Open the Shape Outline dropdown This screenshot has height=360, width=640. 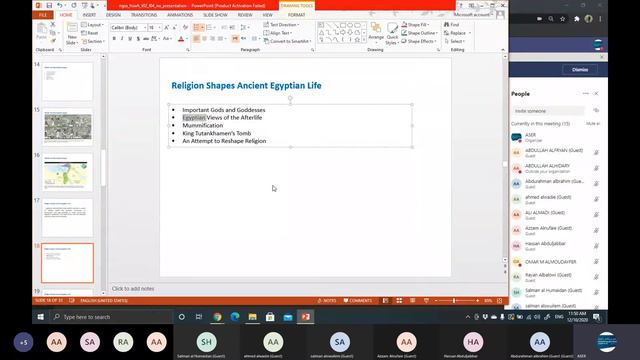pyautogui.click(x=420, y=33)
